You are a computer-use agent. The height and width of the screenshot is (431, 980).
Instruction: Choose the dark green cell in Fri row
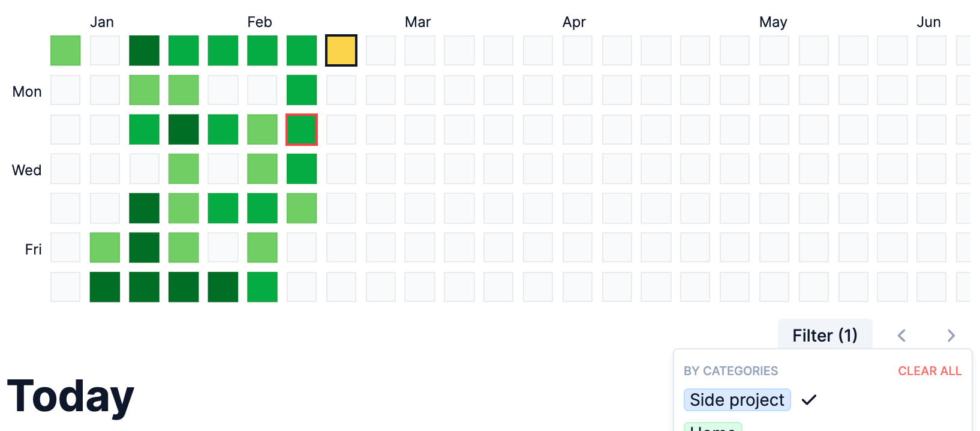pyautogui.click(x=144, y=248)
